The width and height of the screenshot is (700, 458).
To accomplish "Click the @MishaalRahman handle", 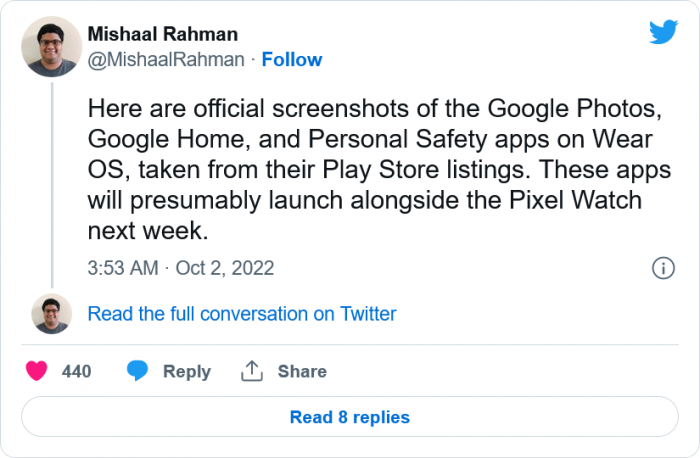I will pos(166,59).
